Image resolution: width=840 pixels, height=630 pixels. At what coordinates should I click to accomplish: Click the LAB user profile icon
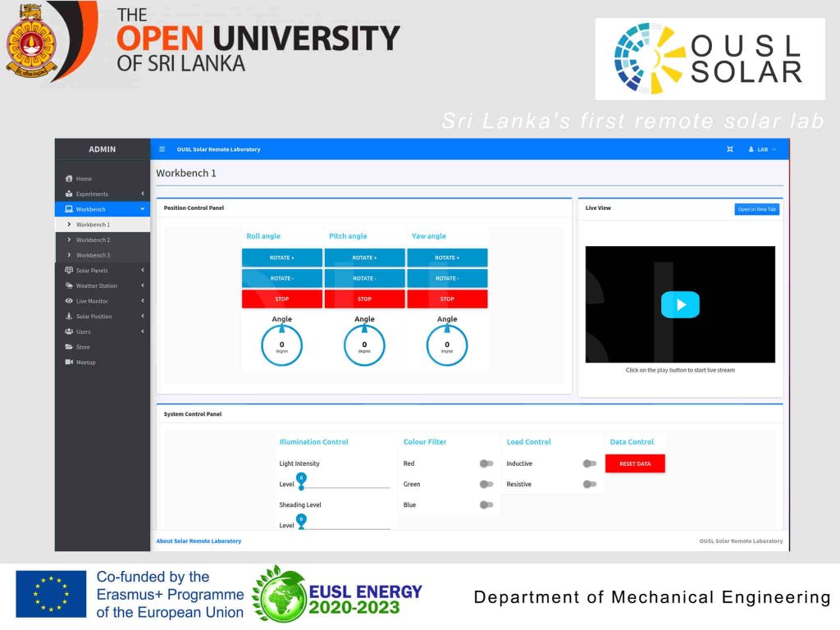coord(751,149)
